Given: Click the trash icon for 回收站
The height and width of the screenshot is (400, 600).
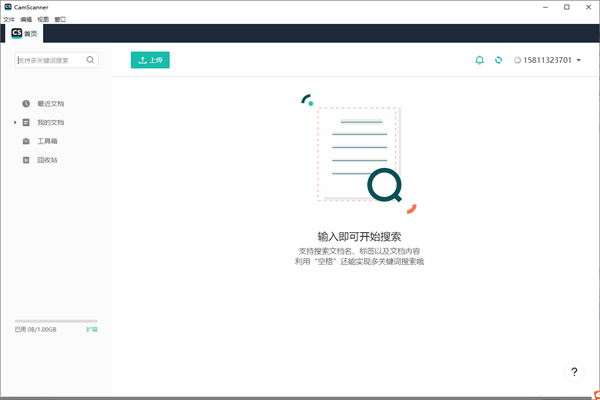Looking at the screenshot, I should pos(26,160).
